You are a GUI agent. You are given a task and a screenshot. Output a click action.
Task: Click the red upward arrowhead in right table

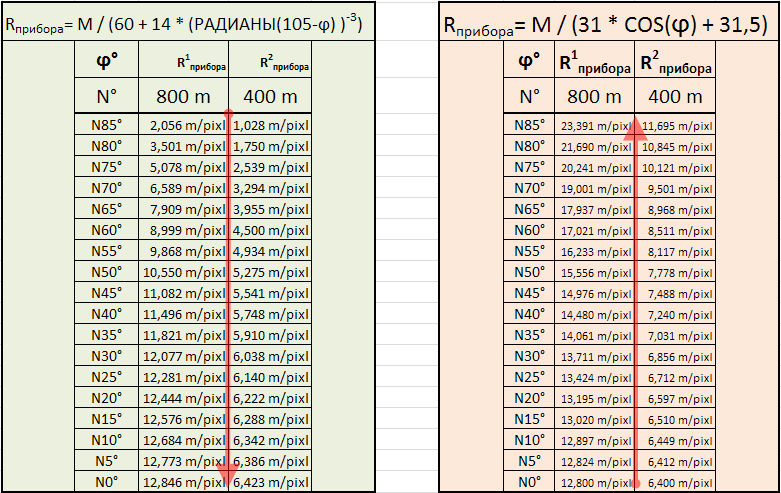[636, 127]
